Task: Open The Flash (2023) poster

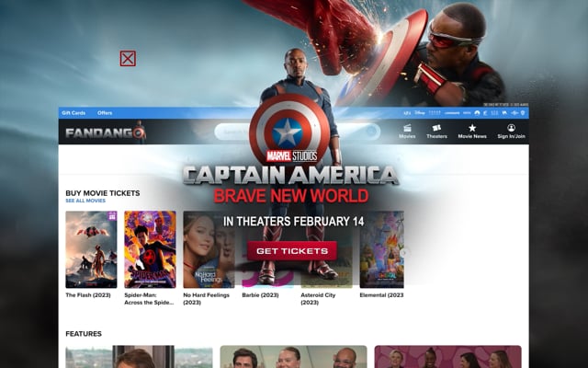Action: [91, 249]
